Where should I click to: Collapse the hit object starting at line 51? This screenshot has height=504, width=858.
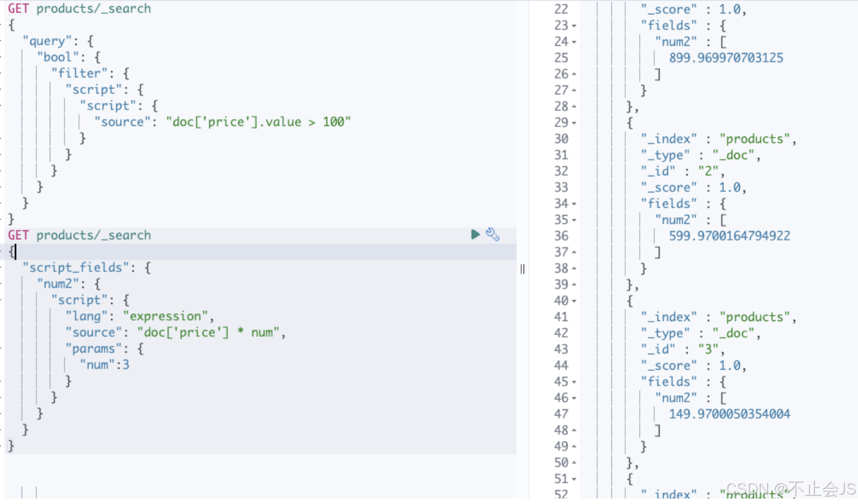[x=574, y=479]
